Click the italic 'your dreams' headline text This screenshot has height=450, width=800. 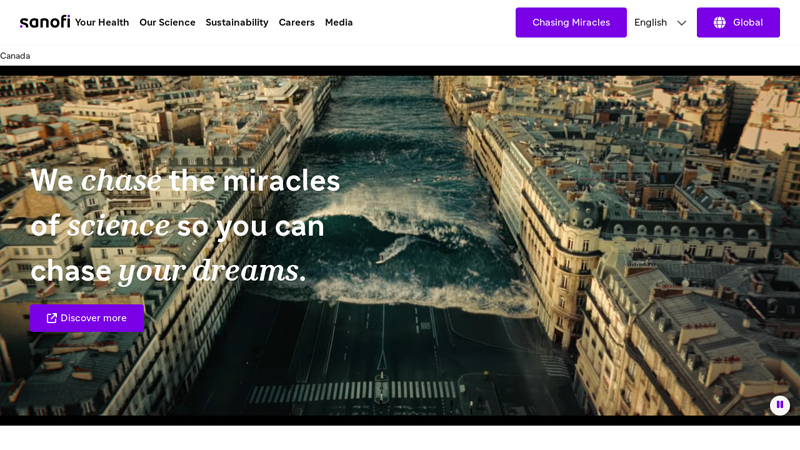(208, 270)
